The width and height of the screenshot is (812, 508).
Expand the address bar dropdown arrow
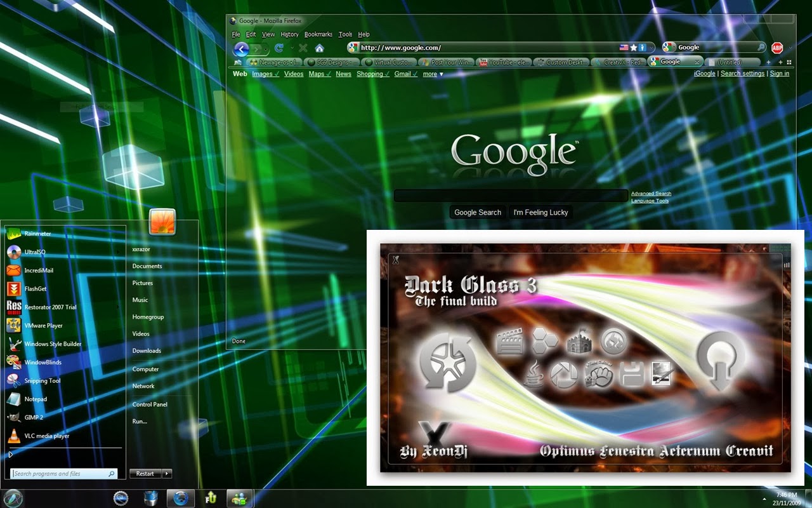pos(652,48)
